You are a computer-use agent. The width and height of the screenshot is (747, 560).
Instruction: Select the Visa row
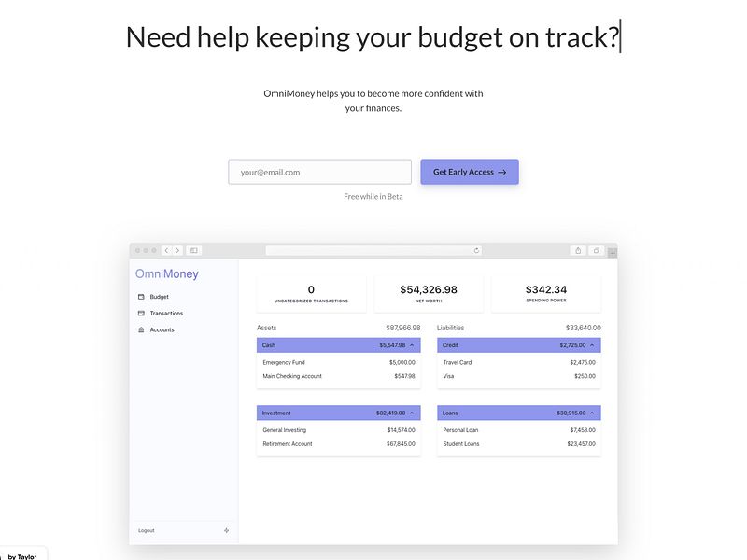pyautogui.click(x=519, y=376)
